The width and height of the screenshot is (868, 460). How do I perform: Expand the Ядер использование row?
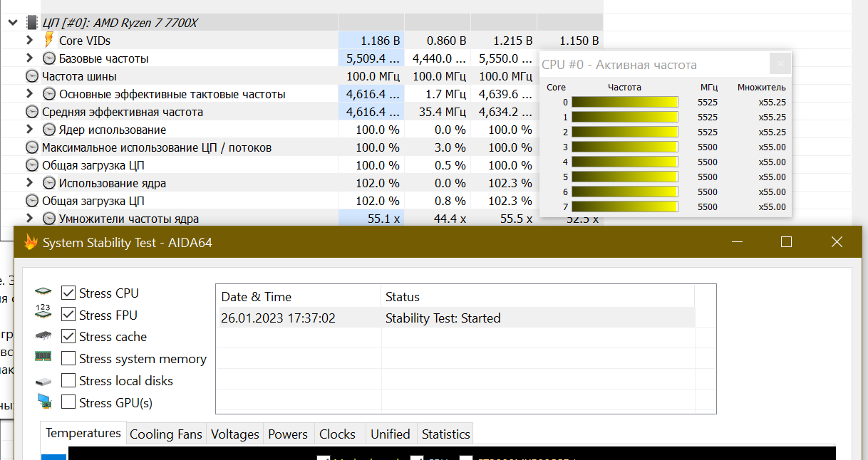coord(29,130)
